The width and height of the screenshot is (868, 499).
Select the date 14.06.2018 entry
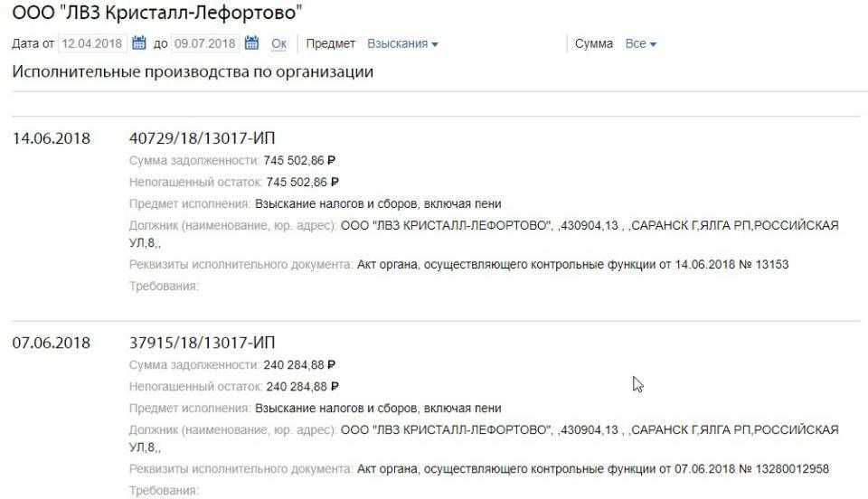click(x=51, y=138)
